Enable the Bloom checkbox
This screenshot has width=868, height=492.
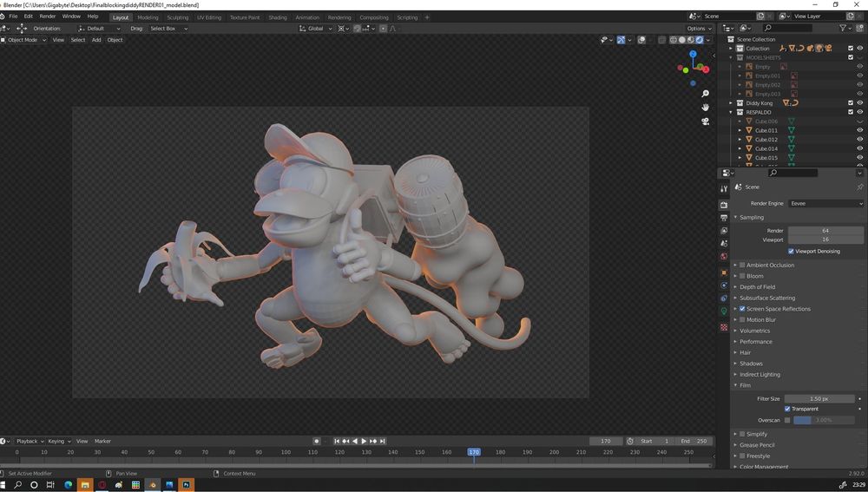click(742, 276)
